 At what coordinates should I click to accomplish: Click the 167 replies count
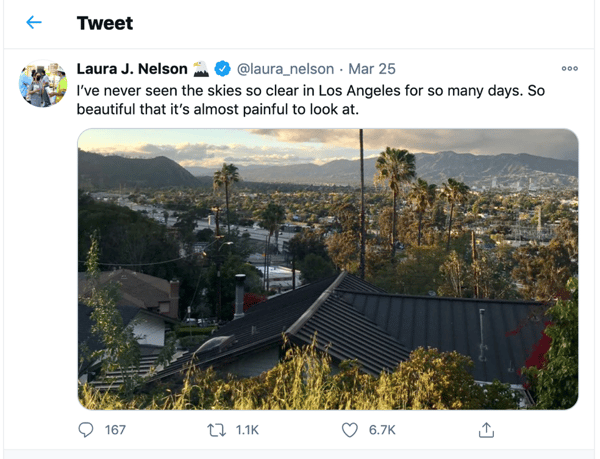click(x=115, y=430)
